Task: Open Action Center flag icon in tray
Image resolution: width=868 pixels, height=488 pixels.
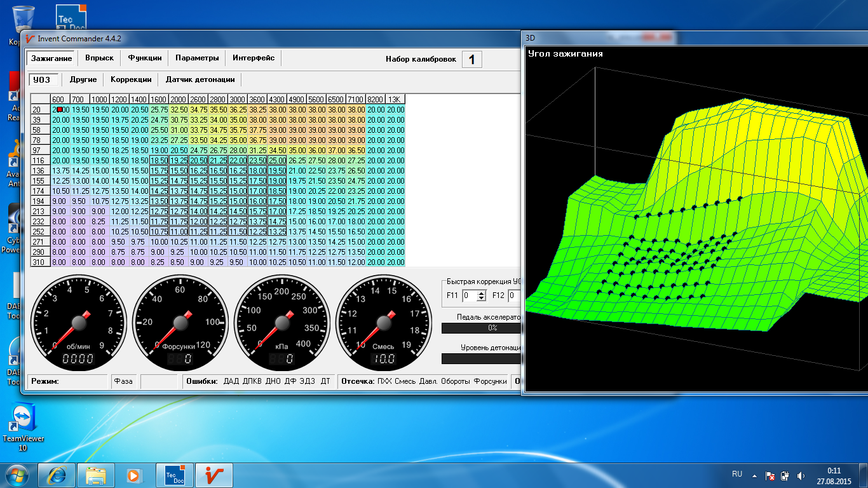Action: 770,475
